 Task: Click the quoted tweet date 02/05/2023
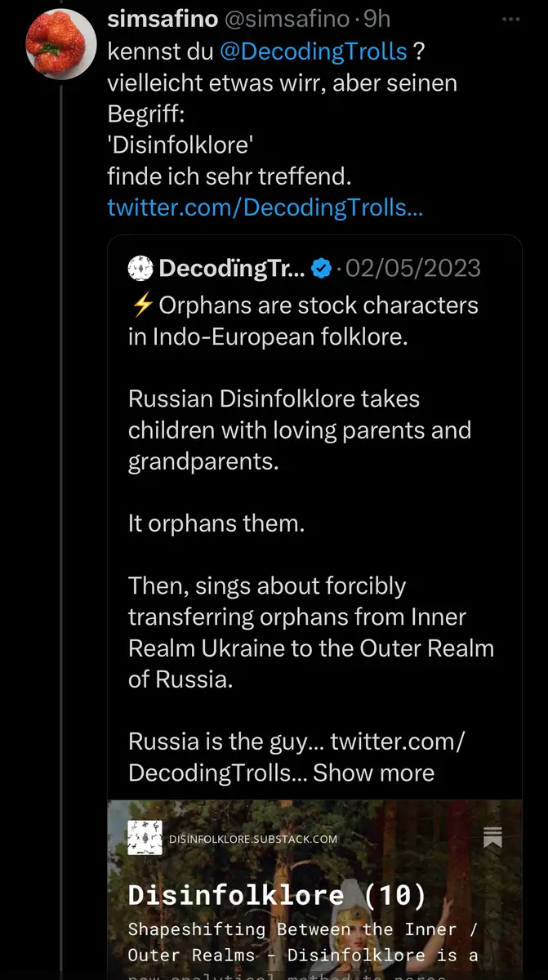tap(413, 268)
